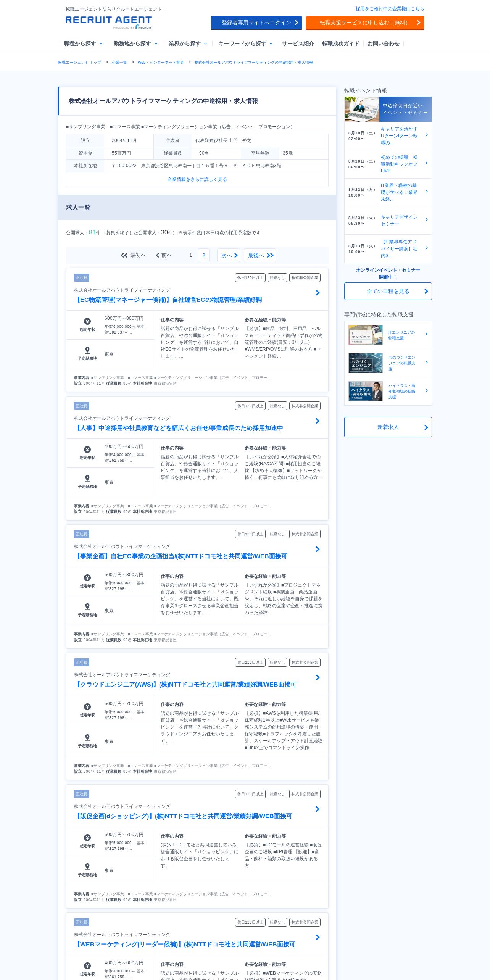The image size is (490, 980).
Task: Click 株式非公開企業 tag on 事業企画 card
Action: 305,534
